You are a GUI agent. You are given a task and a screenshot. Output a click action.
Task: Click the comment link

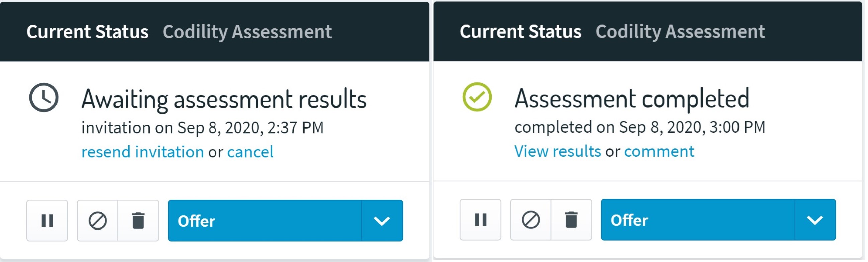click(660, 152)
